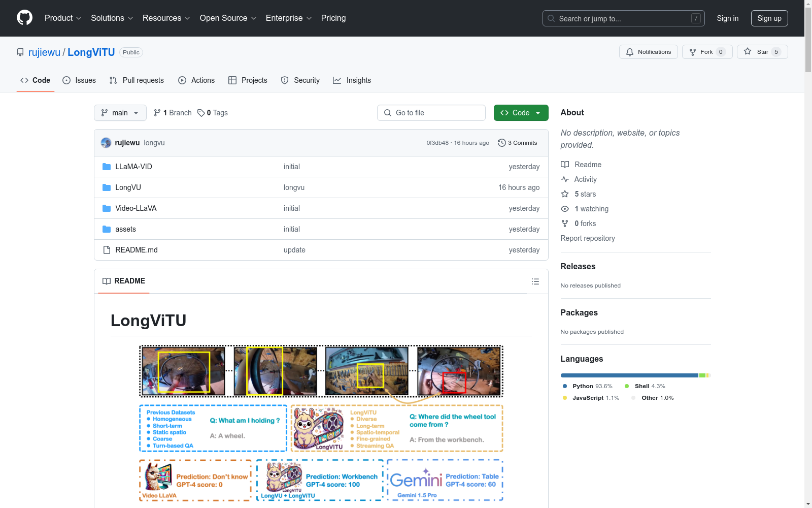Image resolution: width=812 pixels, height=508 pixels.
Task: Open the README outline icon
Action: [535, 281]
